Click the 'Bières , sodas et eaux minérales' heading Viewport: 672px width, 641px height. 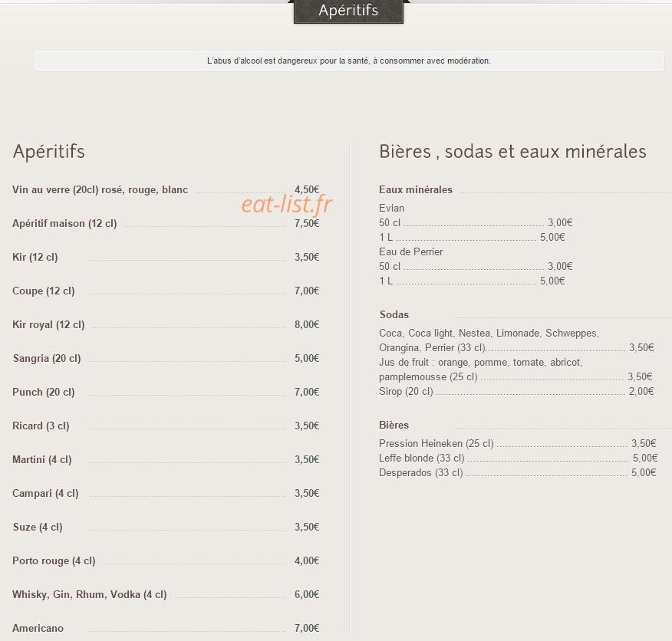(x=512, y=152)
